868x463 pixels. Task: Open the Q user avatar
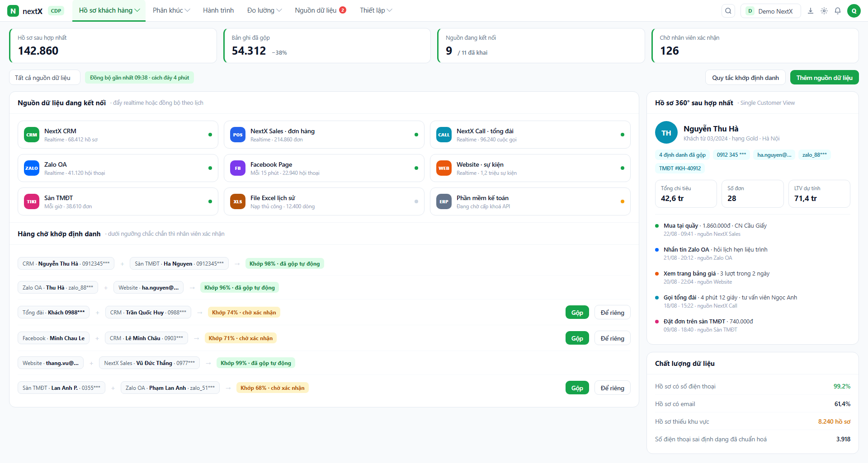[x=854, y=11]
